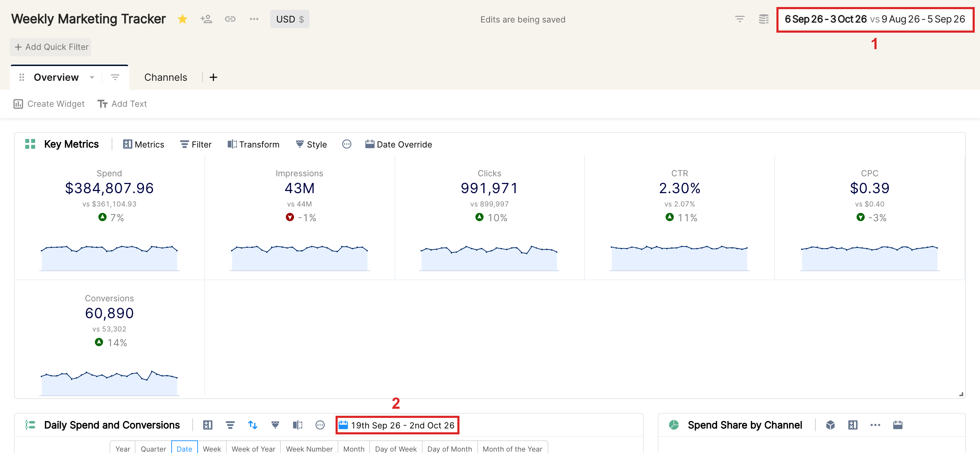
Task: Click the Conversions value 60,890
Action: click(109, 313)
